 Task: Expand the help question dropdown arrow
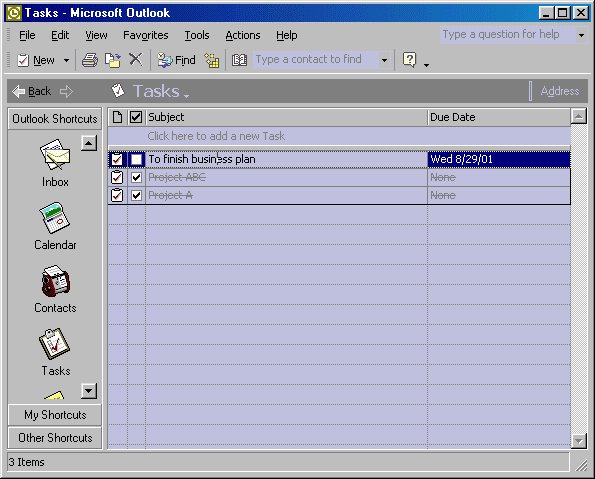coord(581,35)
